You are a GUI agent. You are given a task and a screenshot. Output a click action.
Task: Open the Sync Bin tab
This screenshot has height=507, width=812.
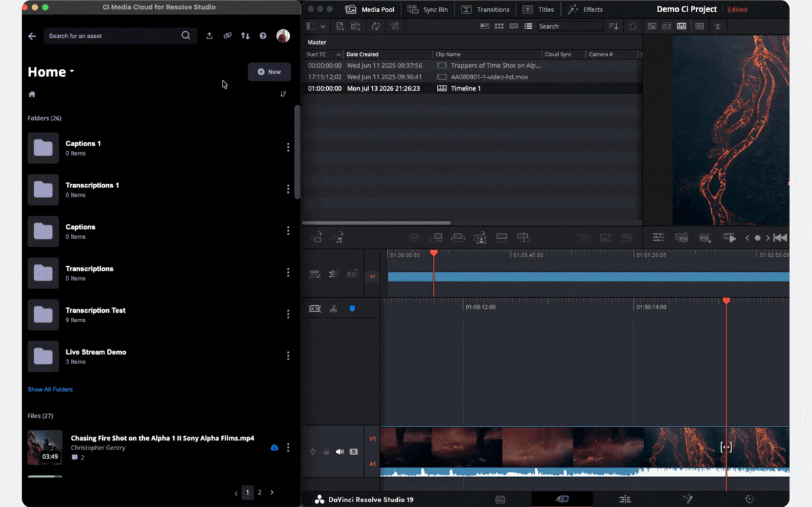click(x=428, y=9)
